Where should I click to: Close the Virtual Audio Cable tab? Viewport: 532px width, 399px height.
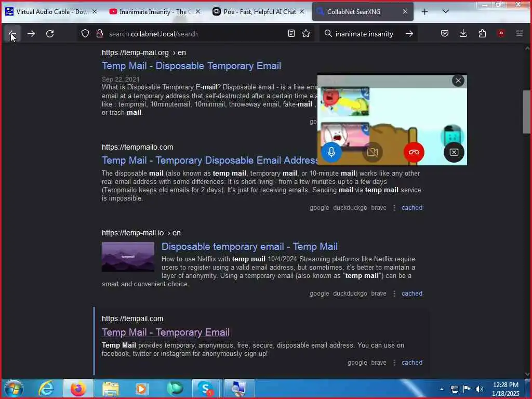tap(95, 12)
